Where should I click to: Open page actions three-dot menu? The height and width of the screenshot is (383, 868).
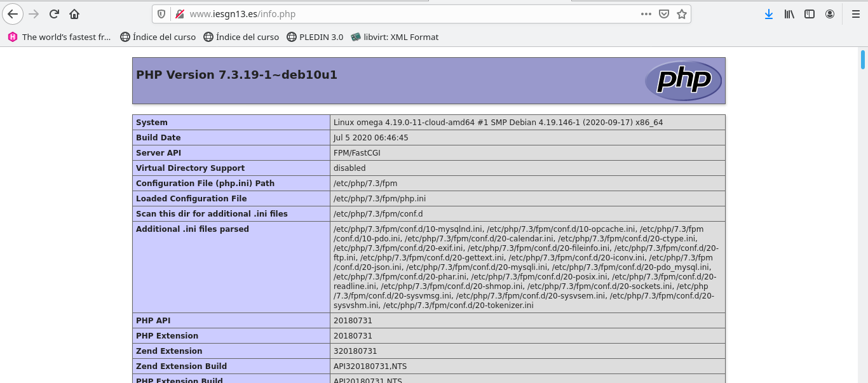pos(646,14)
